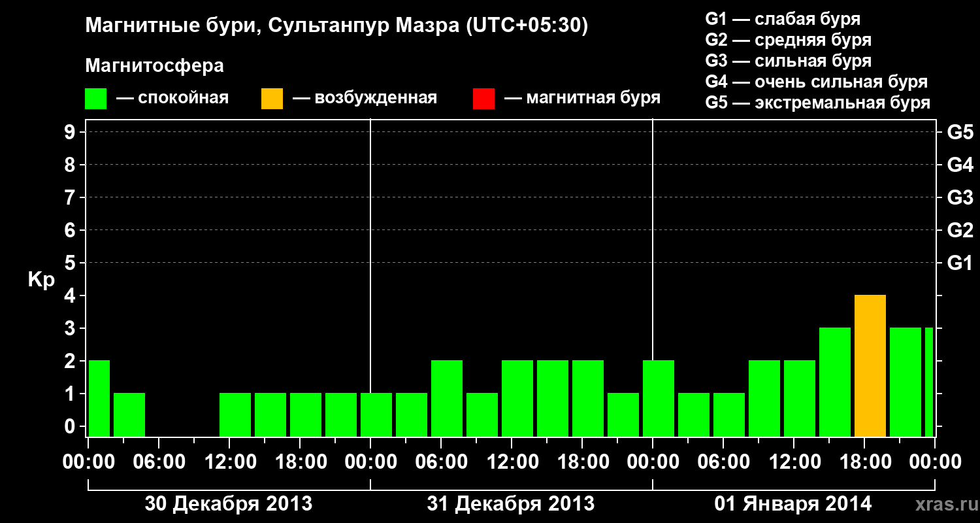
Task: Click the Kp 1 bar crossing midnight into 31 December
Action: (376, 414)
